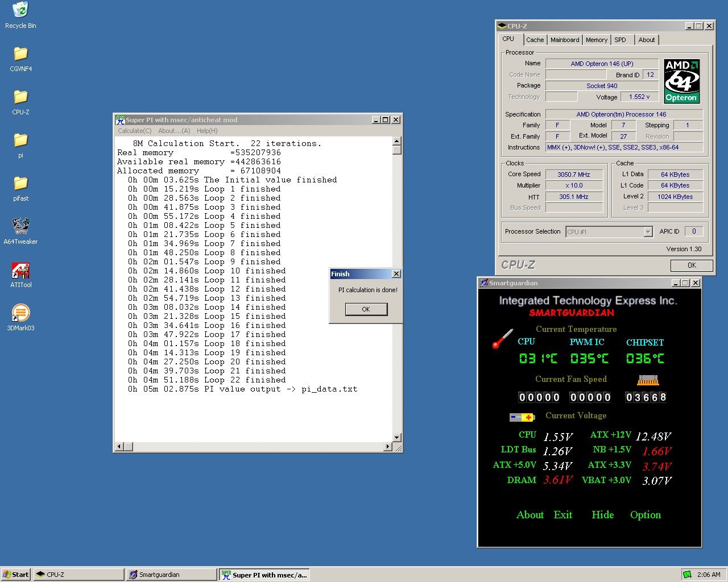Click the HTT value 305.1 MHz
728x582 pixels.
573,197
